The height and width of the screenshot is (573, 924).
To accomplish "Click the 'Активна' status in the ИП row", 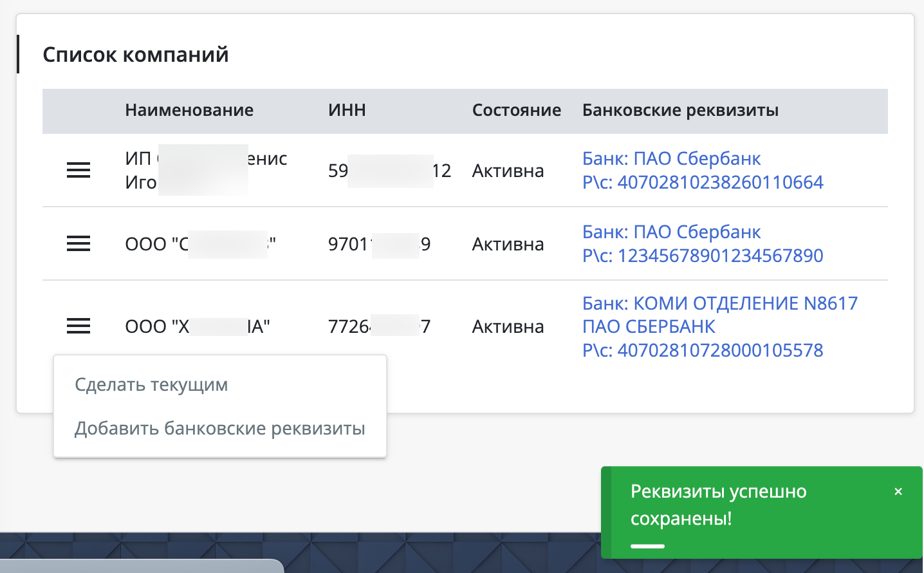I will 508,171.
